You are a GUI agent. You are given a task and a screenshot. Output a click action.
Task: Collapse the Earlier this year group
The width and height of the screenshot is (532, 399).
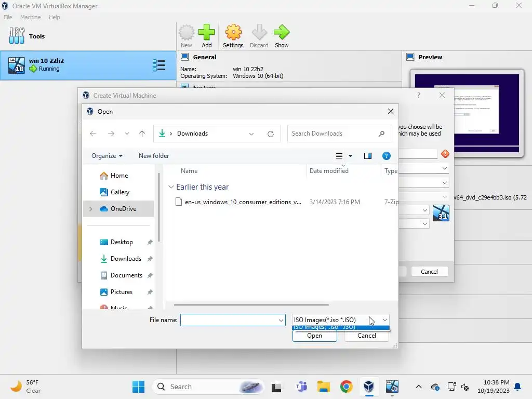click(x=171, y=187)
